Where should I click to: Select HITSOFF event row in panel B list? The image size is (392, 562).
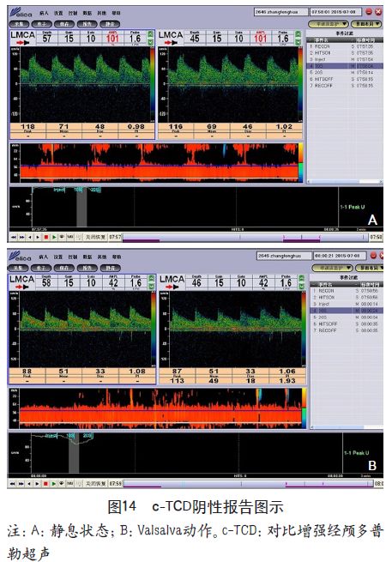pyautogui.click(x=347, y=323)
